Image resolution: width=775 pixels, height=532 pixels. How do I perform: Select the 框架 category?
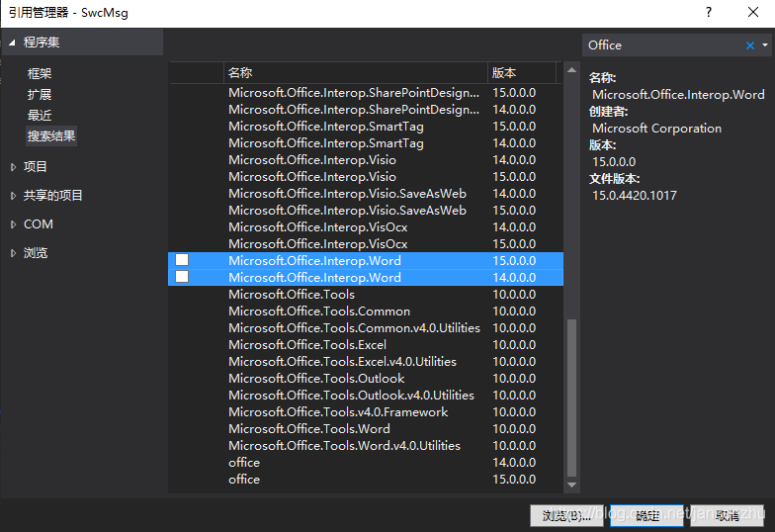(x=40, y=73)
